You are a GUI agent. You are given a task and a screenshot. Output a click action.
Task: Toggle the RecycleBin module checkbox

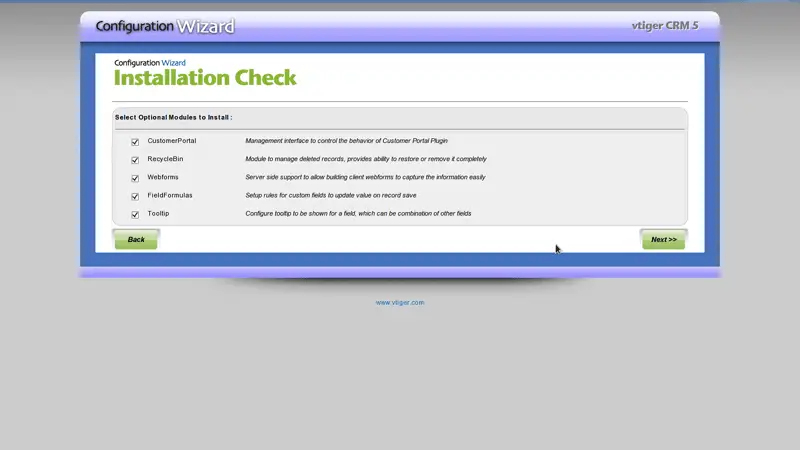click(135, 160)
